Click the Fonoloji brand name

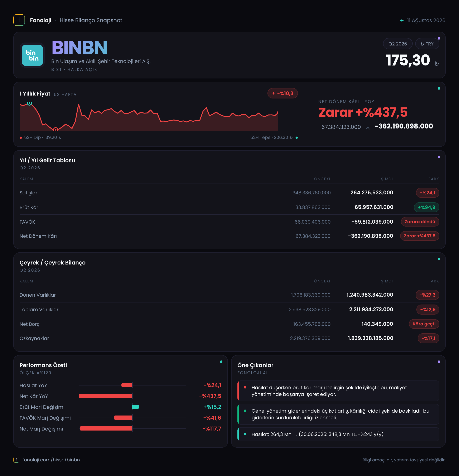[40, 20]
